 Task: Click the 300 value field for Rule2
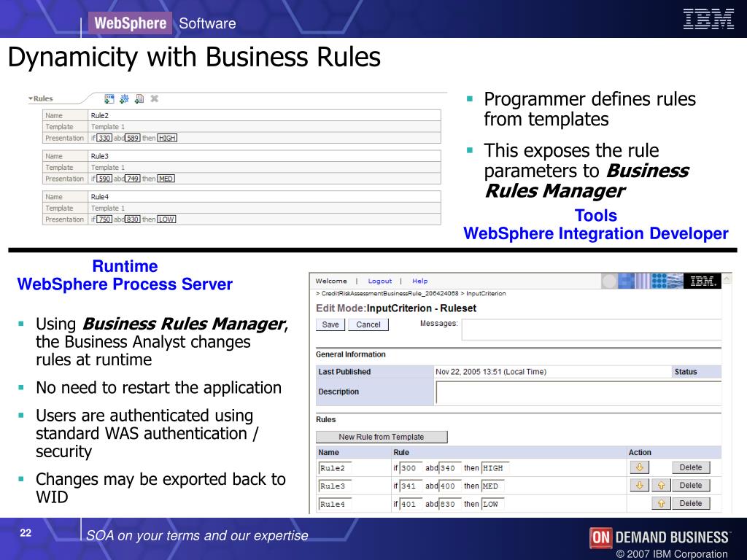[410, 468]
